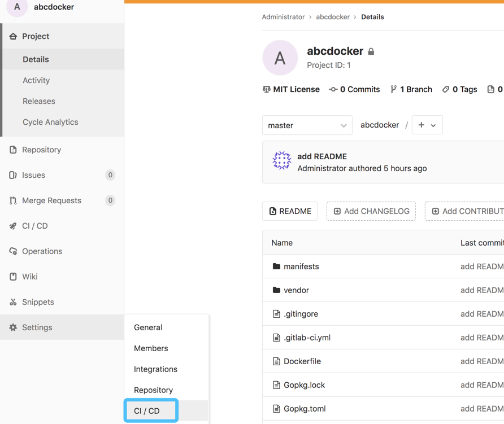Click the Issues sidebar icon
Image resolution: width=504 pixels, height=424 pixels.
[x=13, y=175]
